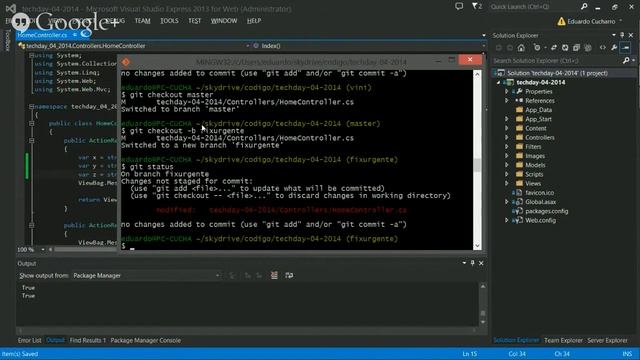Collapse the namespace techday_04 block

click(x=31, y=107)
